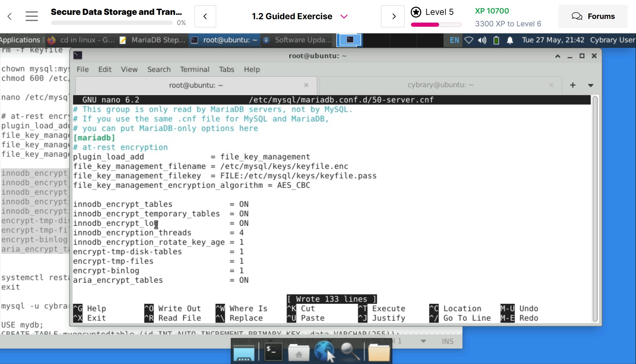Click the terminal vertical scrollbar
Viewport: 636px width, 364px height.
595,208
